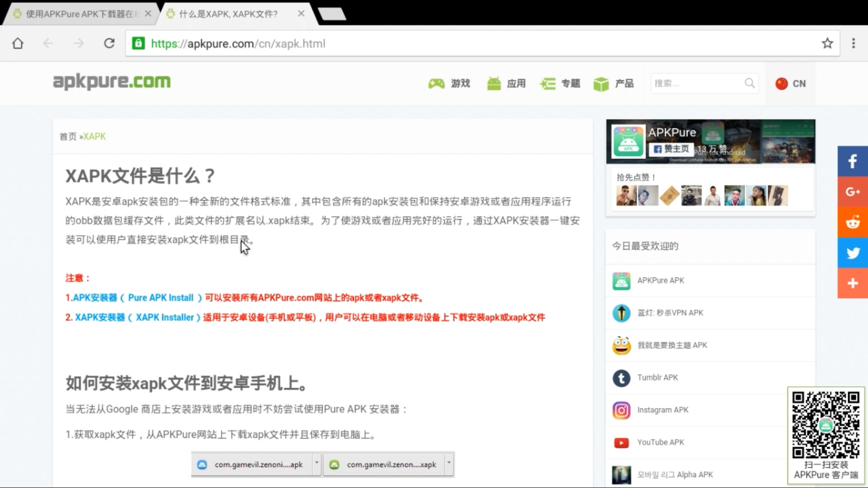868x488 pixels.
Task: Open the 应用 apps menu
Action: [x=506, y=84]
